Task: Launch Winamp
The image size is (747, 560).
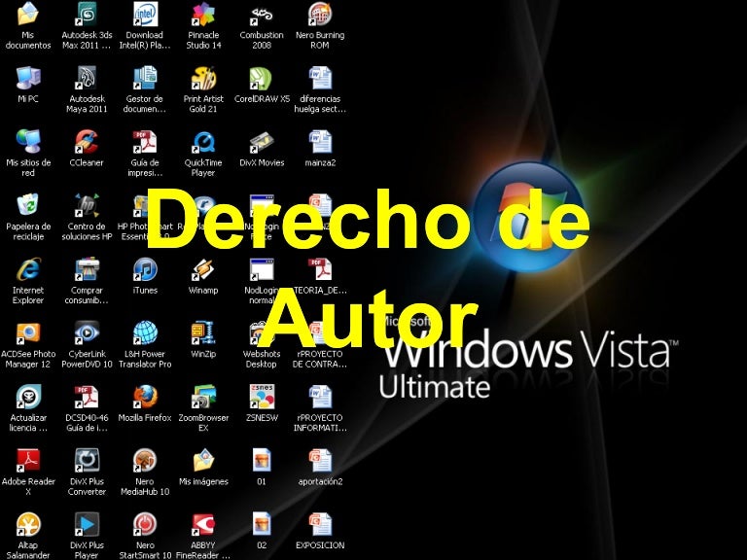Action: [x=203, y=269]
